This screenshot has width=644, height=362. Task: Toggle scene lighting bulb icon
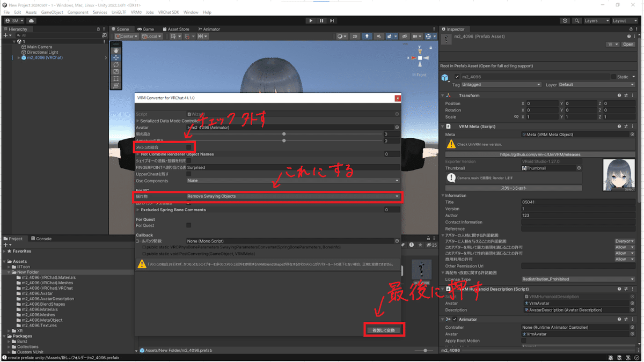click(368, 36)
